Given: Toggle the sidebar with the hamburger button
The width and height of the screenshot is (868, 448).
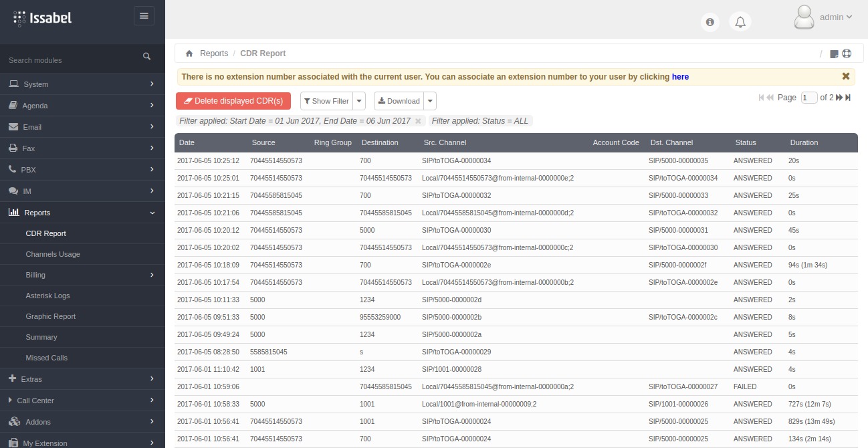Looking at the screenshot, I should click(x=144, y=15).
